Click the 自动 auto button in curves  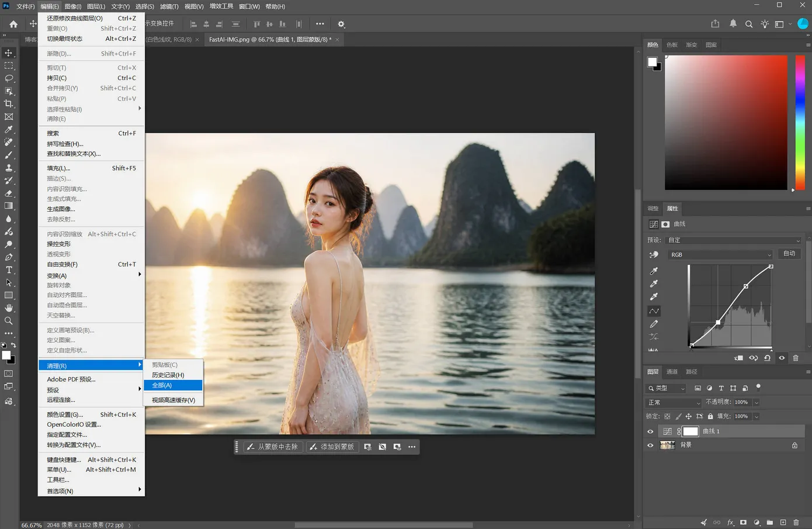point(789,254)
